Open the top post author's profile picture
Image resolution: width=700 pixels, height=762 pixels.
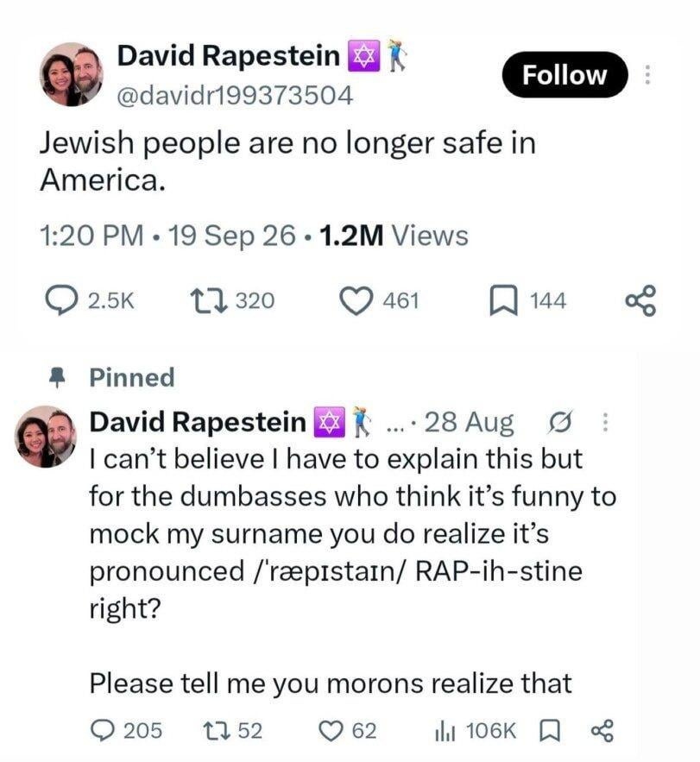(71, 74)
